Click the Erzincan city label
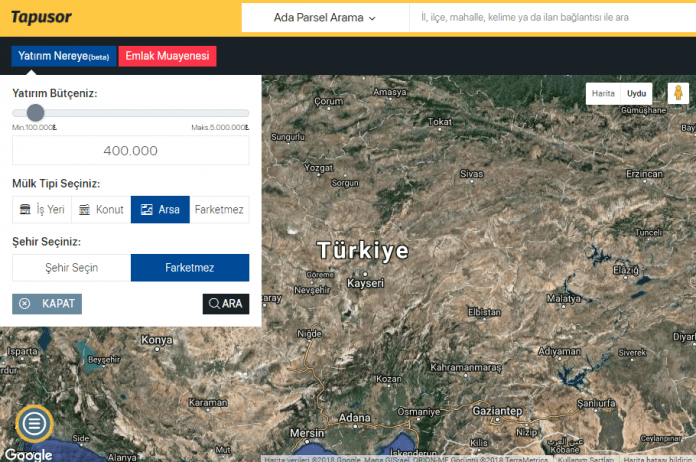Viewport: 696px width, 462px height. (644, 174)
